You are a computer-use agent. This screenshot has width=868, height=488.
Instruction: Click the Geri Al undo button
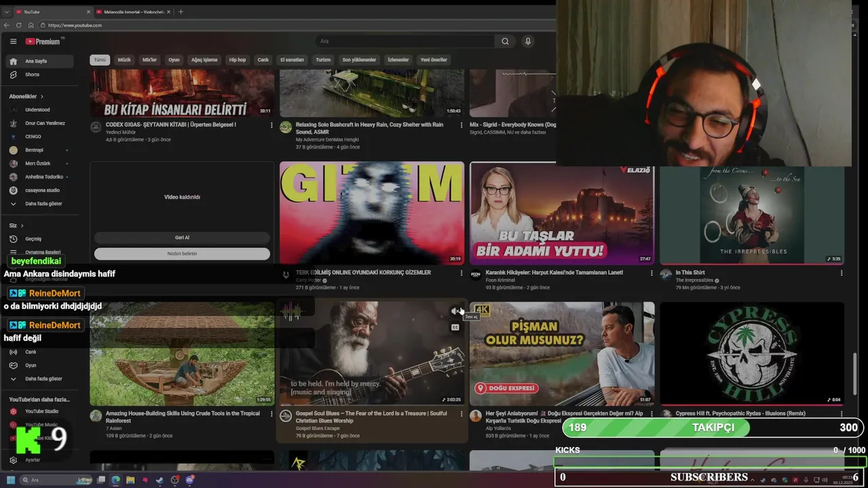click(182, 238)
